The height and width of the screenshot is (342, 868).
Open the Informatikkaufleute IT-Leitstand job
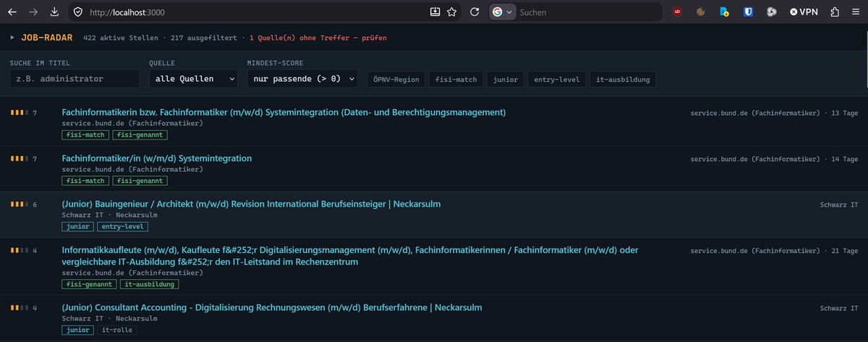tap(350, 256)
